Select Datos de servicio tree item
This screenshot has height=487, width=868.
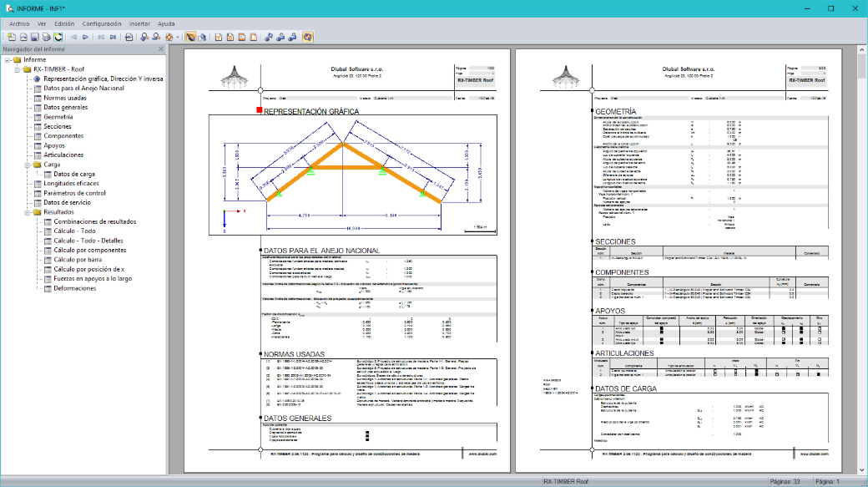click(x=67, y=202)
